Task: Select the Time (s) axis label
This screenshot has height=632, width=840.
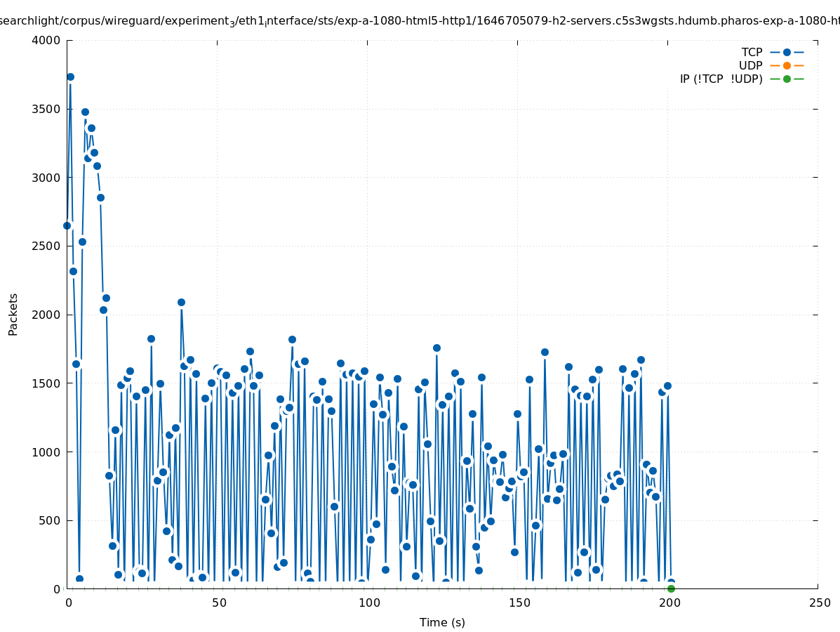Action: (x=442, y=622)
